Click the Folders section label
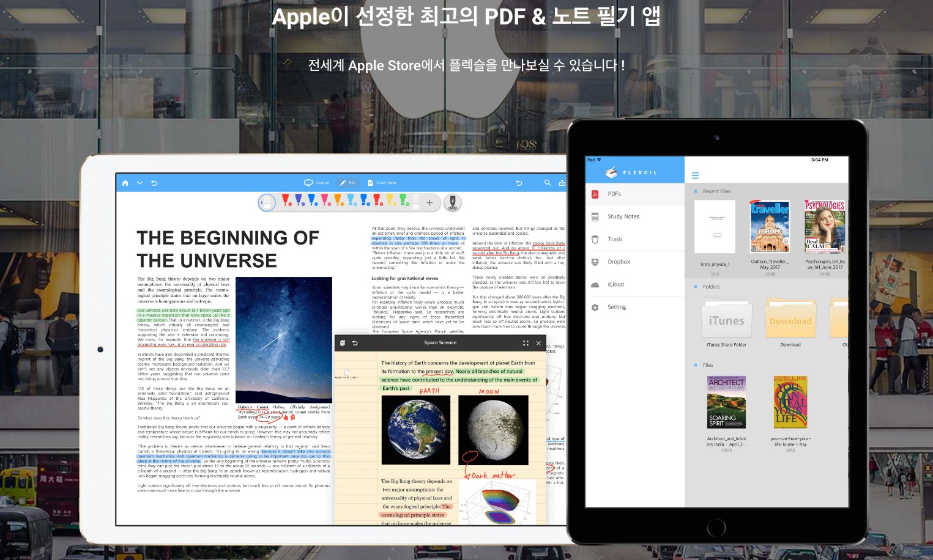This screenshot has height=560, width=933. point(711,287)
